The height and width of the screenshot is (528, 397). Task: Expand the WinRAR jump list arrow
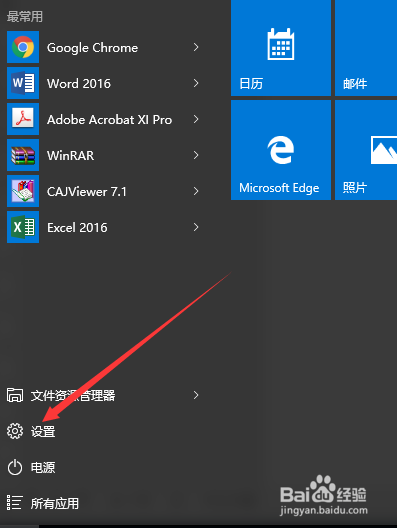(x=196, y=155)
